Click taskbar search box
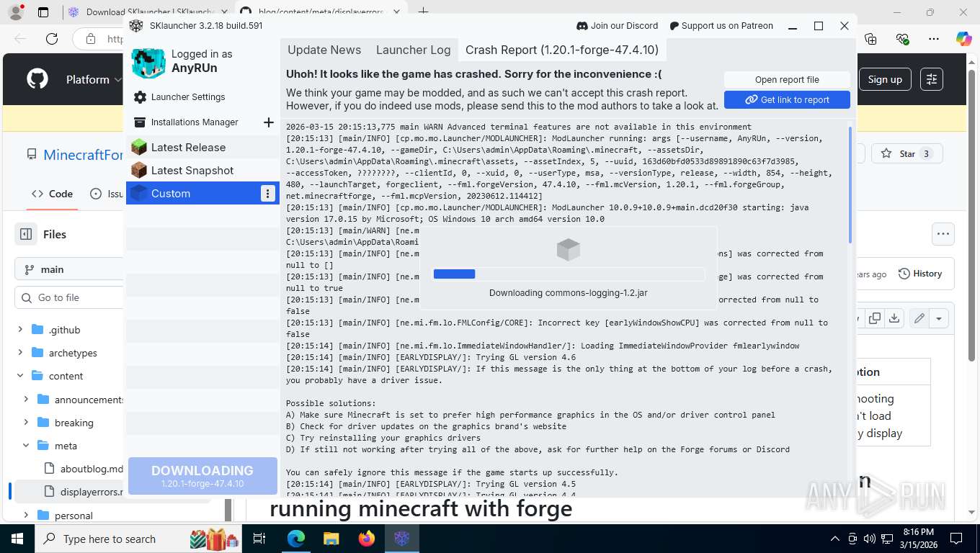Image resolution: width=980 pixels, height=553 pixels. (137, 539)
